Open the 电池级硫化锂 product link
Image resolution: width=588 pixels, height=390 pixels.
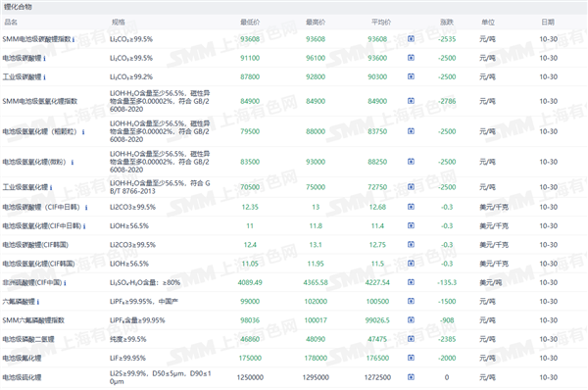[x=22, y=377]
